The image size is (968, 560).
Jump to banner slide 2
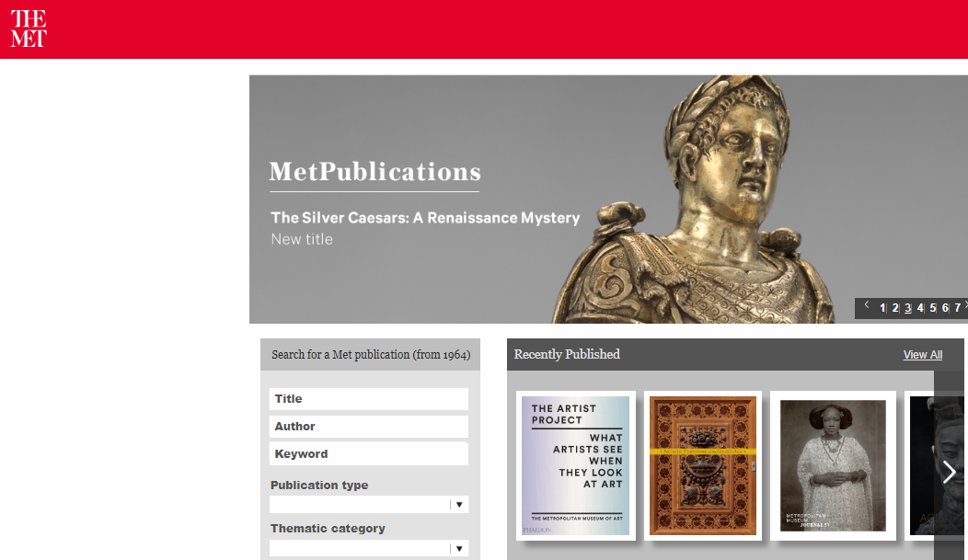[x=895, y=308]
